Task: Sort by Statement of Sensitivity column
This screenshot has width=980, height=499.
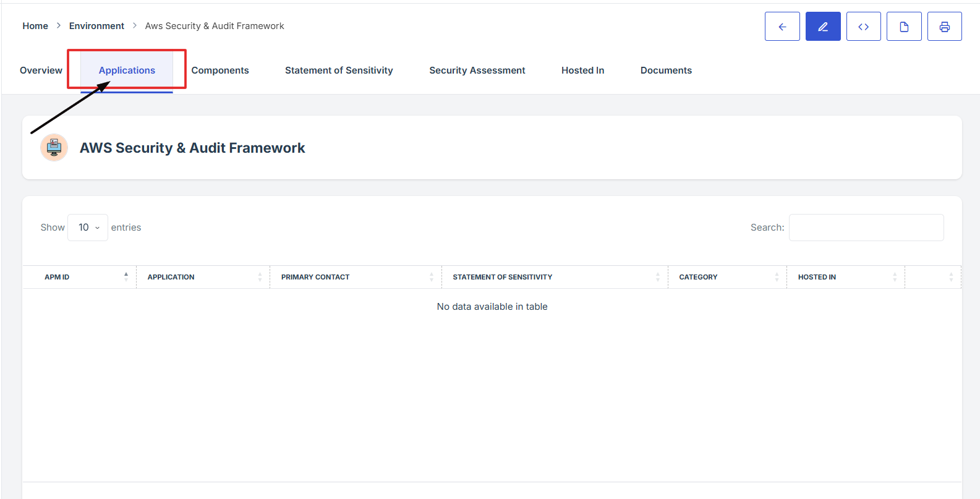Action: pos(554,277)
